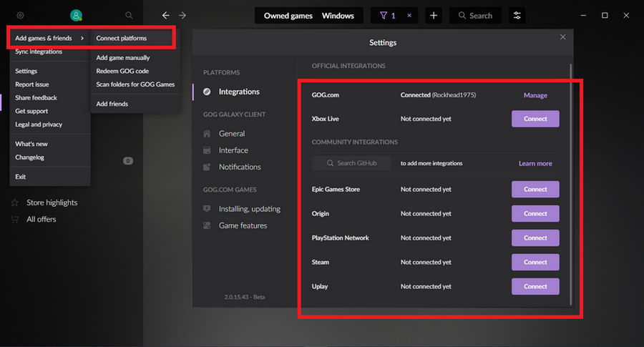The height and width of the screenshot is (347, 644).
Task: Open Store highlights in the sidebar
Action: (52, 202)
